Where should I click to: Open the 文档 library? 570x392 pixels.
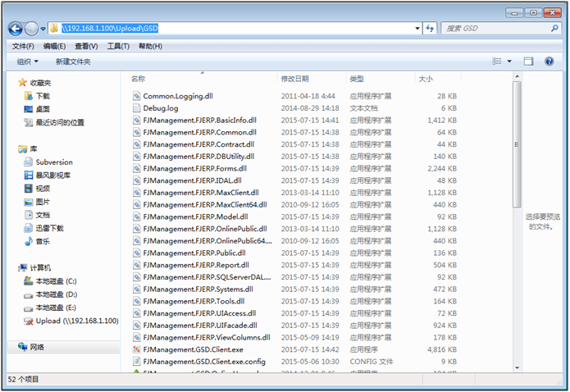(43, 215)
